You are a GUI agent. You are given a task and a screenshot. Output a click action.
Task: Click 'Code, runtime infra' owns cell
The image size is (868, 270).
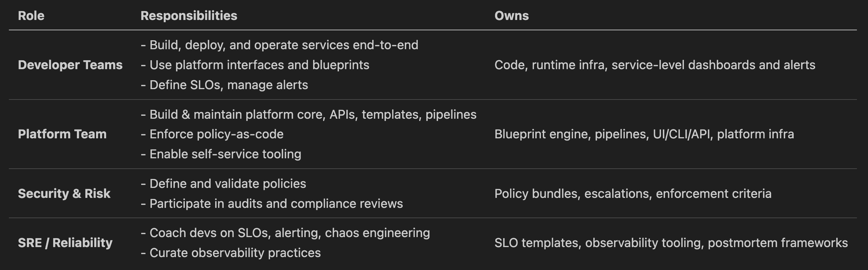pyautogui.click(x=655, y=65)
